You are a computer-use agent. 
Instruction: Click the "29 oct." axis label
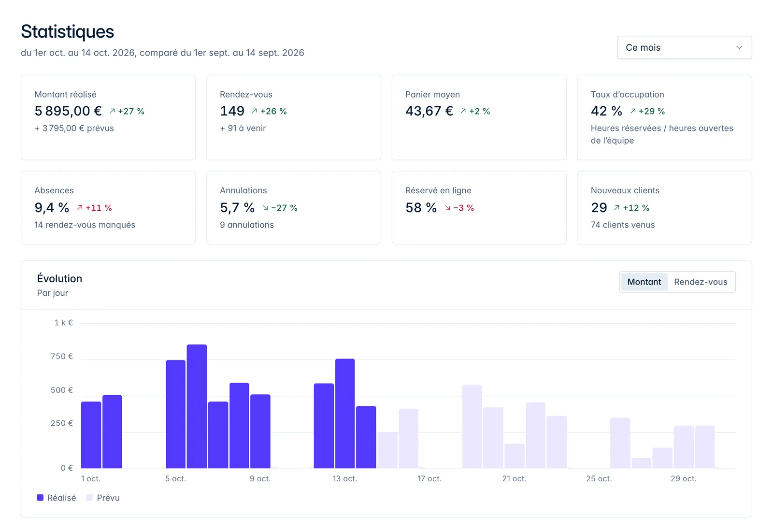[683, 478]
